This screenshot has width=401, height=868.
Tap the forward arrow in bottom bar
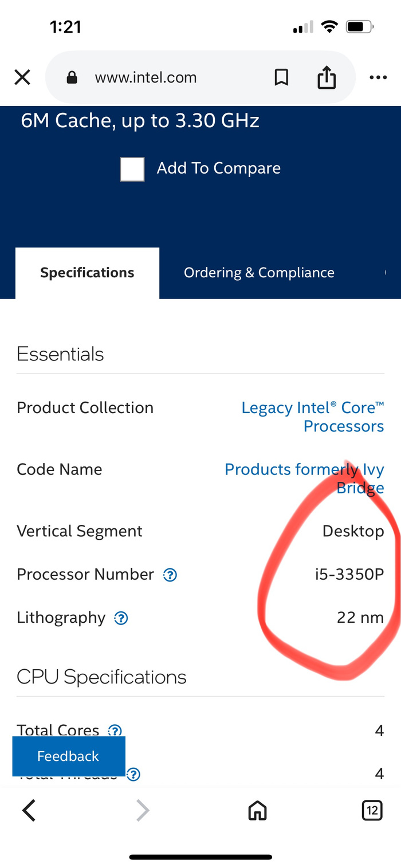pos(142,810)
